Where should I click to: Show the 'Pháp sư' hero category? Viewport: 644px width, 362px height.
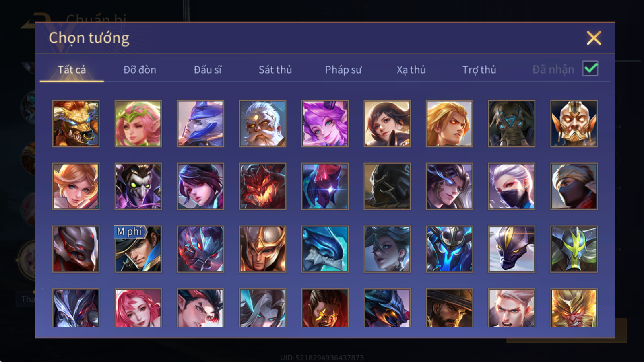(343, 70)
